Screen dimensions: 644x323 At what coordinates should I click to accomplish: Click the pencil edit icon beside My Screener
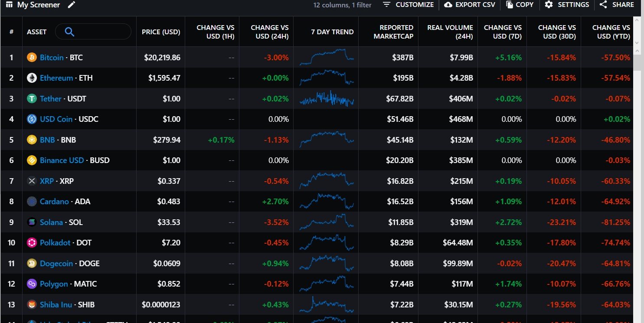click(x=72, y=5)
